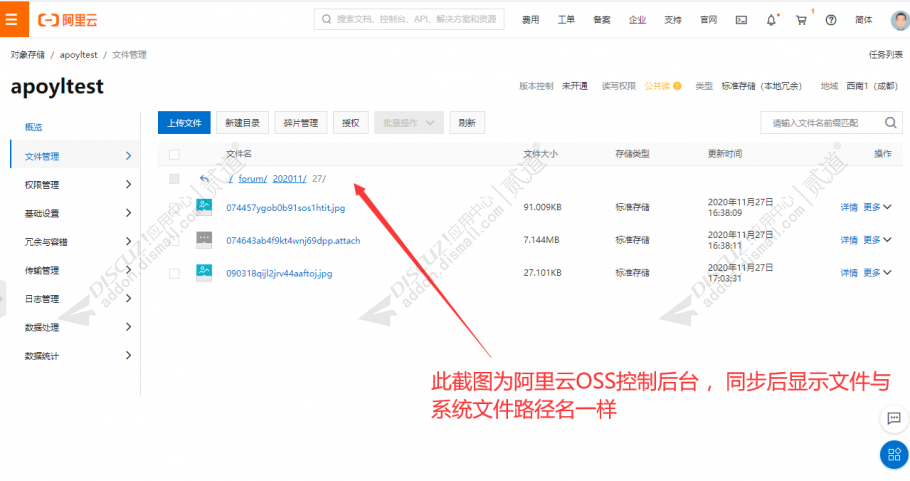Click the 碎片管理 button
This screenshot has width=910, height=481.
pos(301,123)
